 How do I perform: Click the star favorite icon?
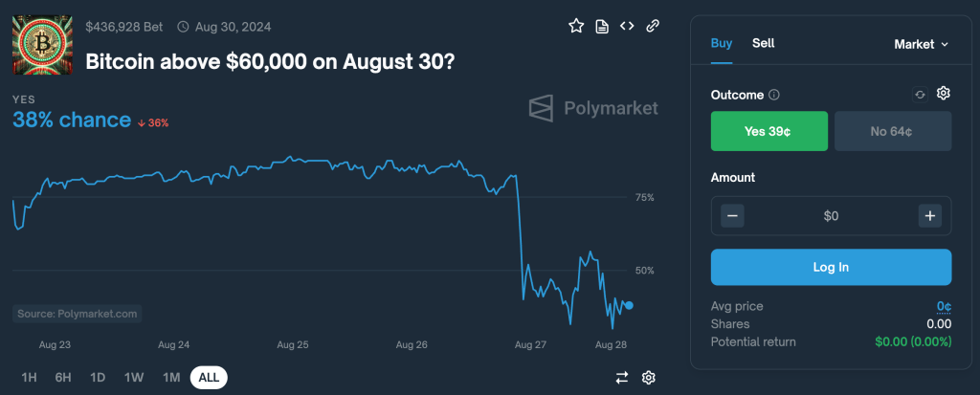pos(576,26)
